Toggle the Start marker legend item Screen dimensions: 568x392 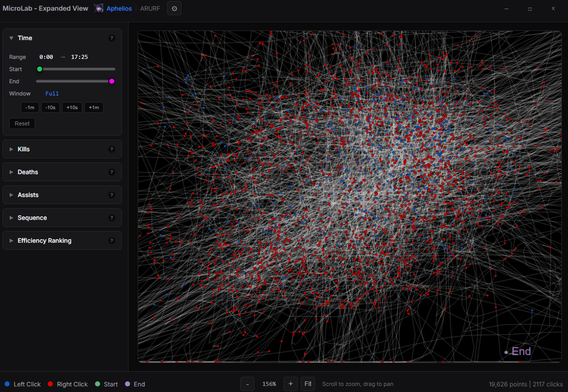pyautogui.click(x=106, y=384)
